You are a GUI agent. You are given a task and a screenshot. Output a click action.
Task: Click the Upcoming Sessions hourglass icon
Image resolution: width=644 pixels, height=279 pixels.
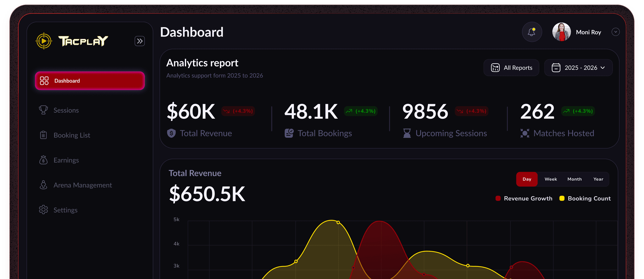coord(407,133)
